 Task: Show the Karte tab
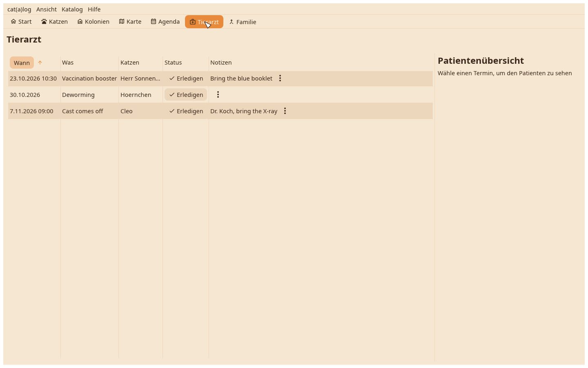(130, 22)
